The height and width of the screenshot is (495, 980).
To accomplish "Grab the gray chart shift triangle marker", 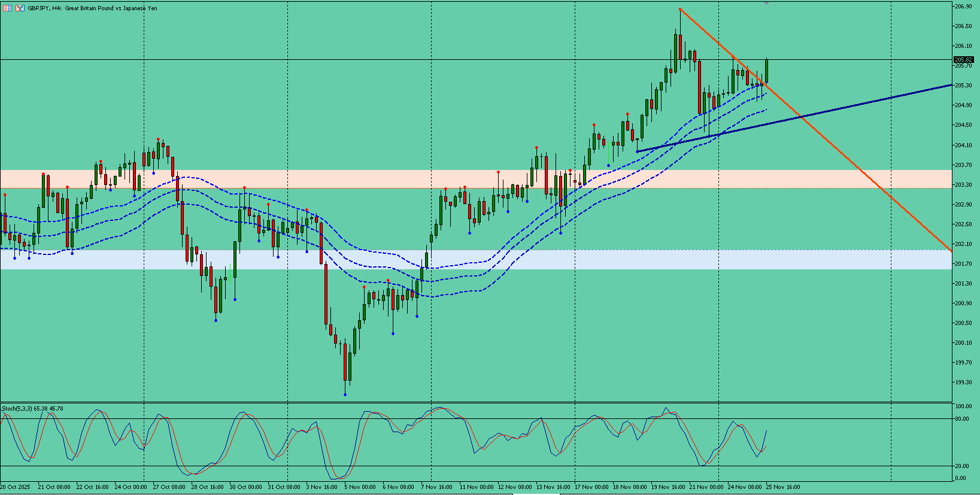I will [766, 3].
